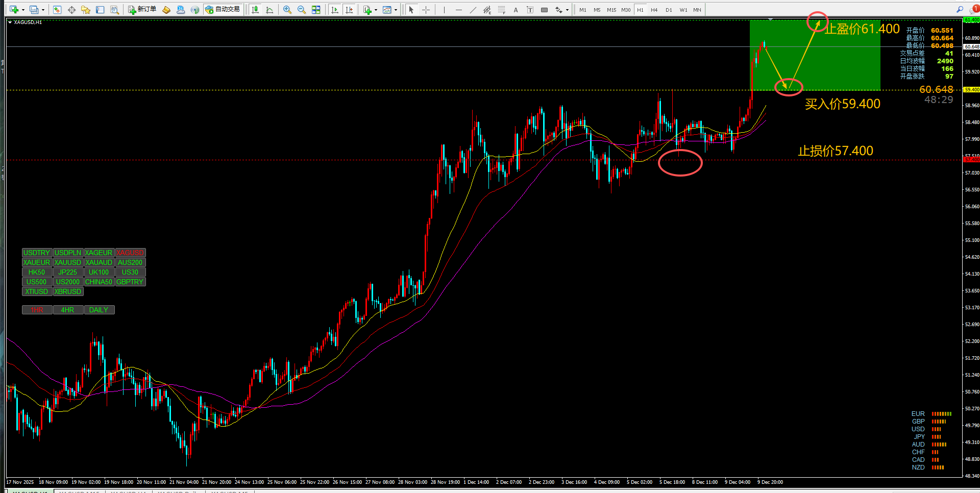Click the DAILY timeframe chart button
The height and width of the screenshot is (493, 980).
99,310
